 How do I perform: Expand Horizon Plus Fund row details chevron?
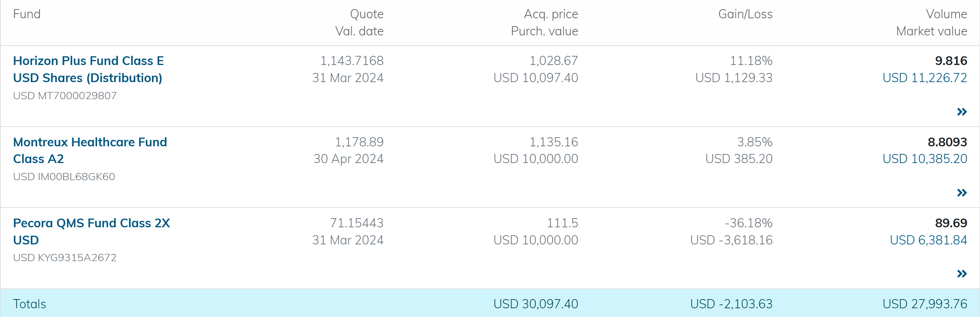pyautogui.click(x=962, y=112)
